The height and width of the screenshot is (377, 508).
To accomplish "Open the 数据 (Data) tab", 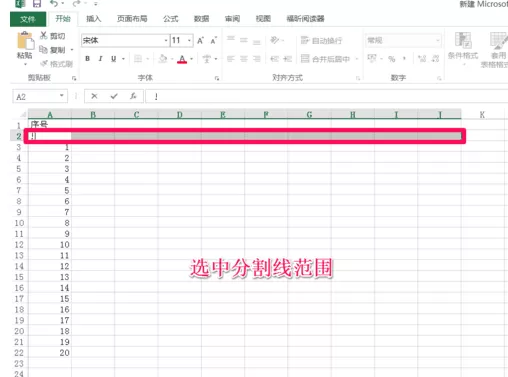I will point(201,19).
